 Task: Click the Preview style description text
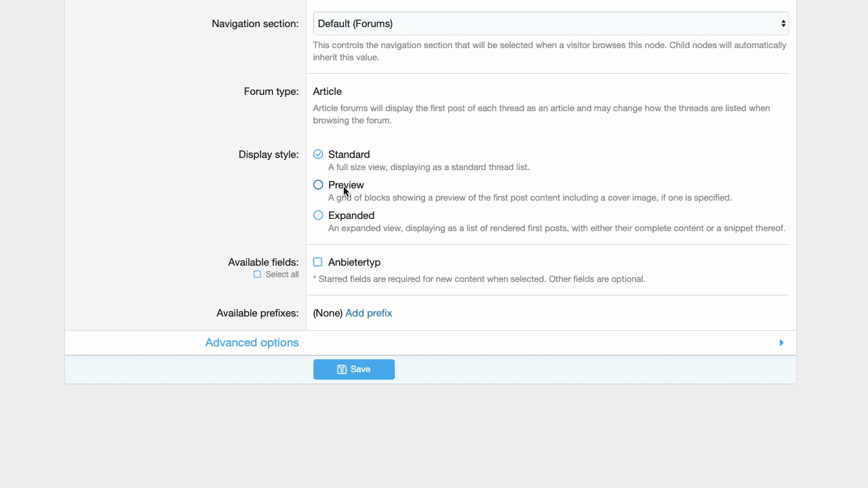[x=530, y=197]
